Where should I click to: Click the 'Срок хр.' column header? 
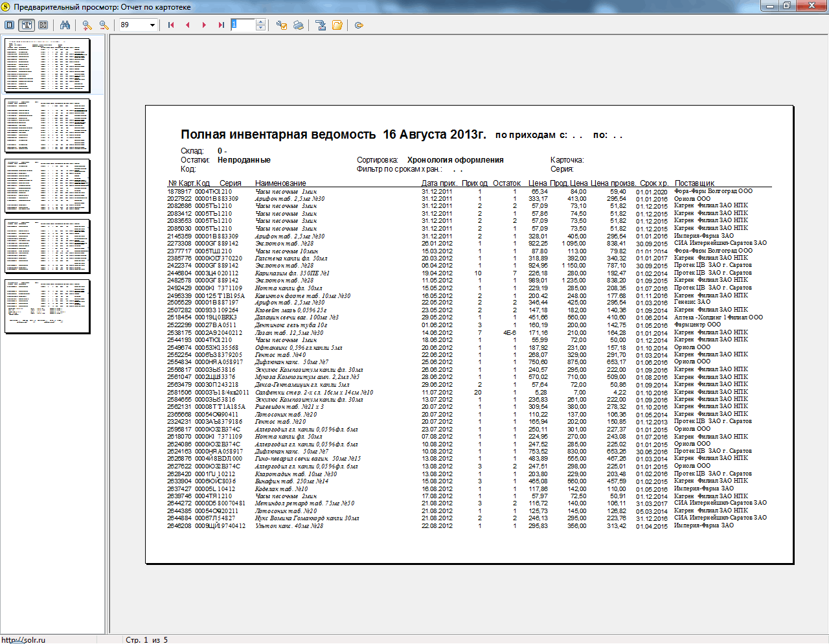click(653, 183)
